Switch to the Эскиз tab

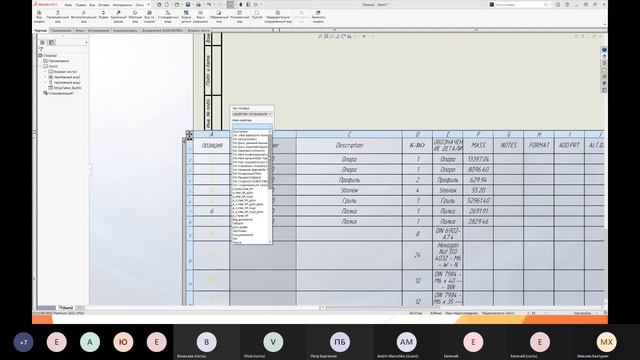click(80, 30)
